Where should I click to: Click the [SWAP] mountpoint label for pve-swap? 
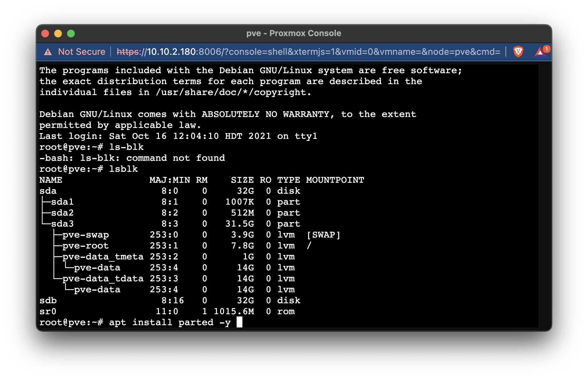[323, 235]
